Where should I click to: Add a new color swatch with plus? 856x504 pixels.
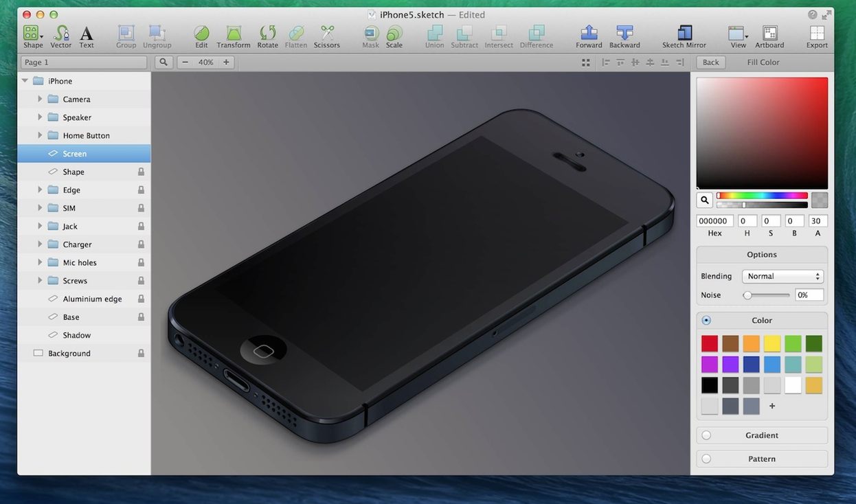[772, 406]
